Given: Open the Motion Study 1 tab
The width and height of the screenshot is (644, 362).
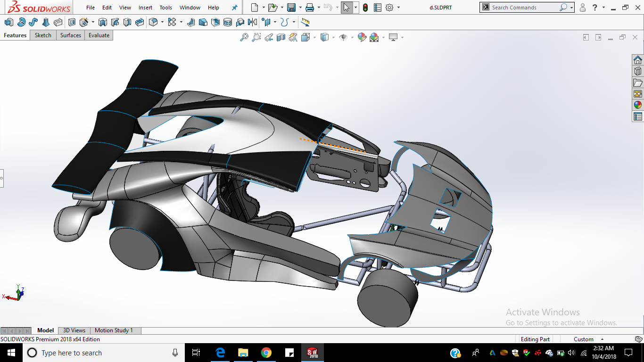Looking at the screenshot, I should click(114, 330).
